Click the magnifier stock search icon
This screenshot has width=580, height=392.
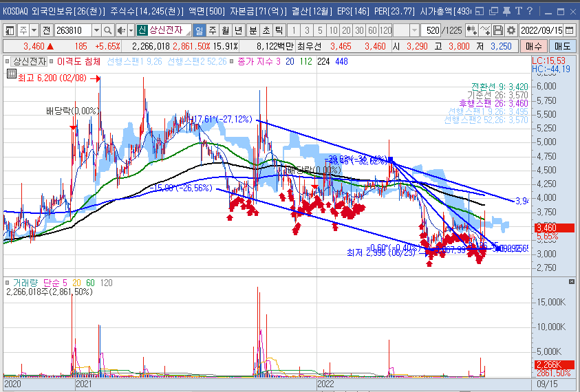[x=107, y=30]
